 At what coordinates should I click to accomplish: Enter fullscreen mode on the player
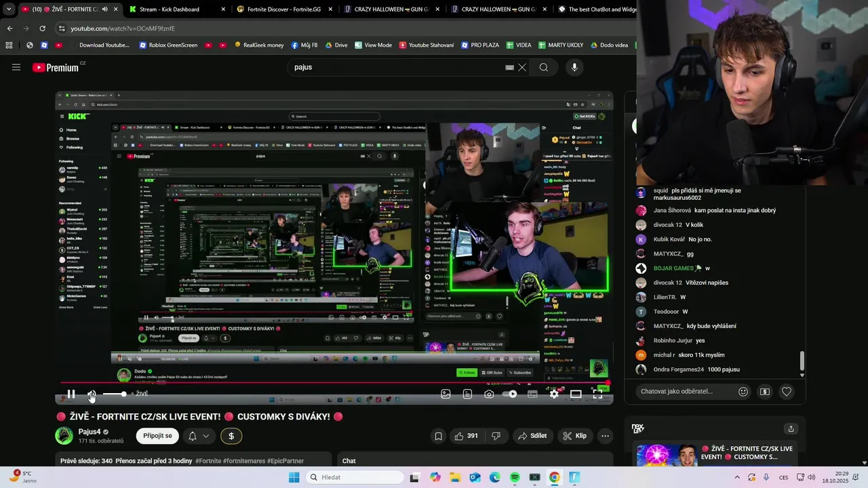pos(597,394)
